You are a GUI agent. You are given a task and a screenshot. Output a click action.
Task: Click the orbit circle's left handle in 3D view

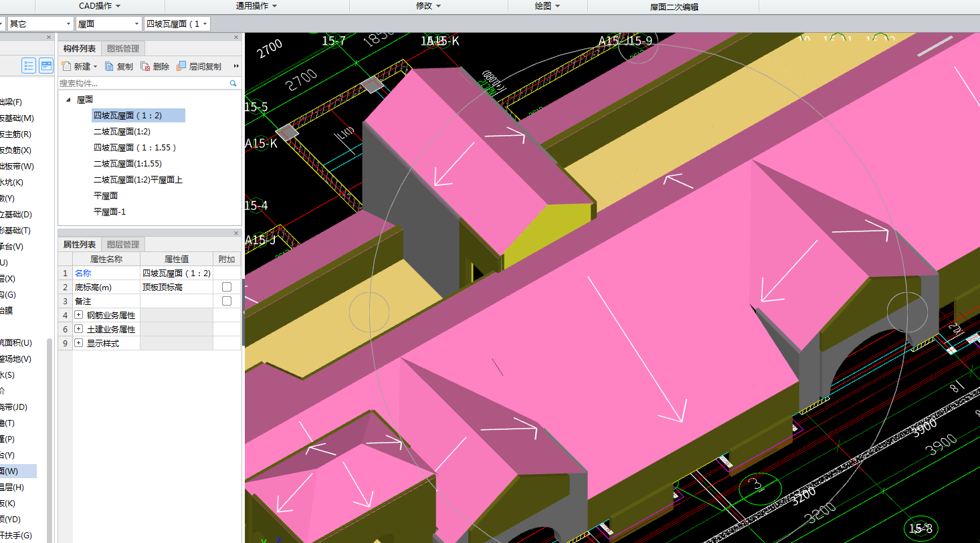click(369, 312)
